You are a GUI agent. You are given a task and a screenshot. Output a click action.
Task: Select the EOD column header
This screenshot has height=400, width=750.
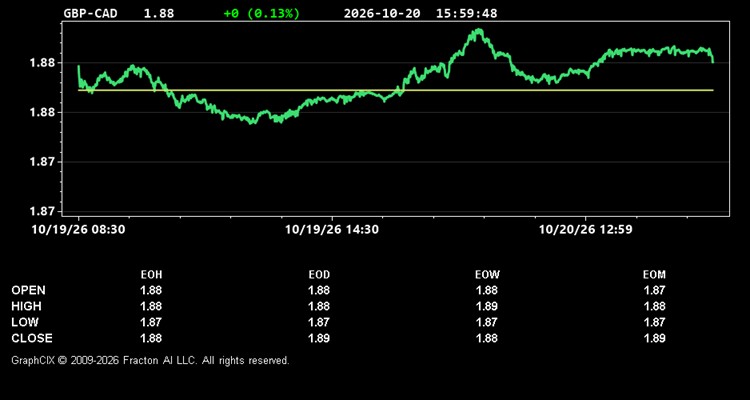(x=319, y=275)
